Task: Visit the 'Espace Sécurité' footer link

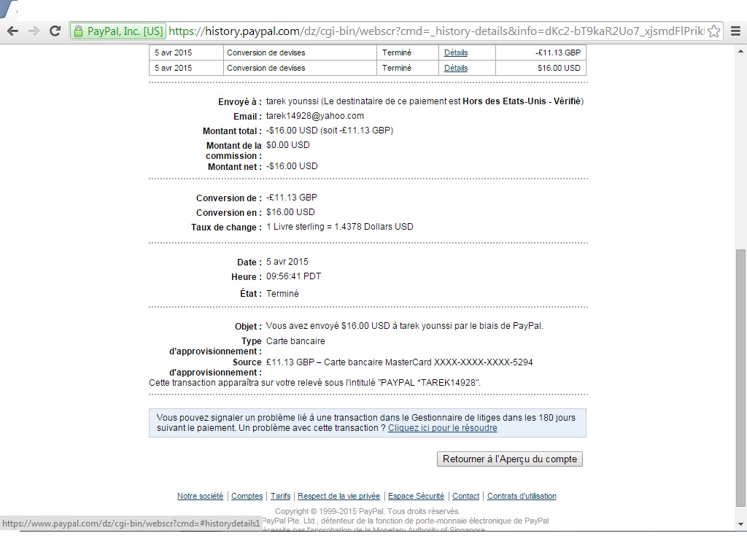Action: [416, 496]
